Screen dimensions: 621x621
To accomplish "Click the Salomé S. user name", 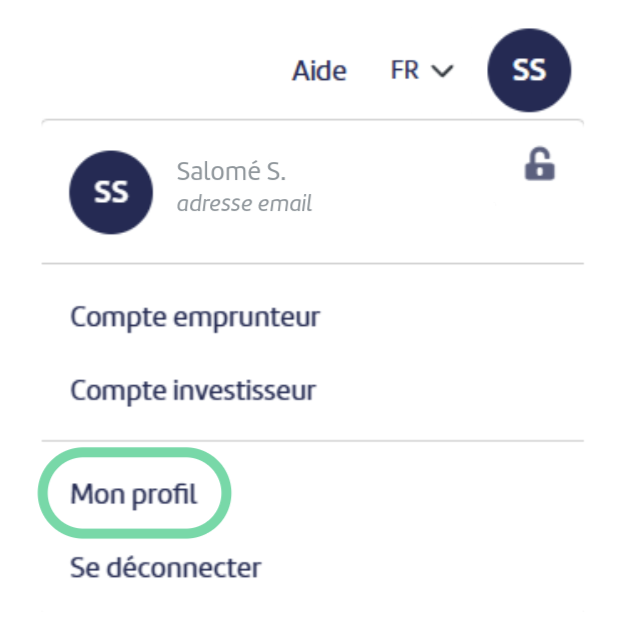I will [231, 171].
